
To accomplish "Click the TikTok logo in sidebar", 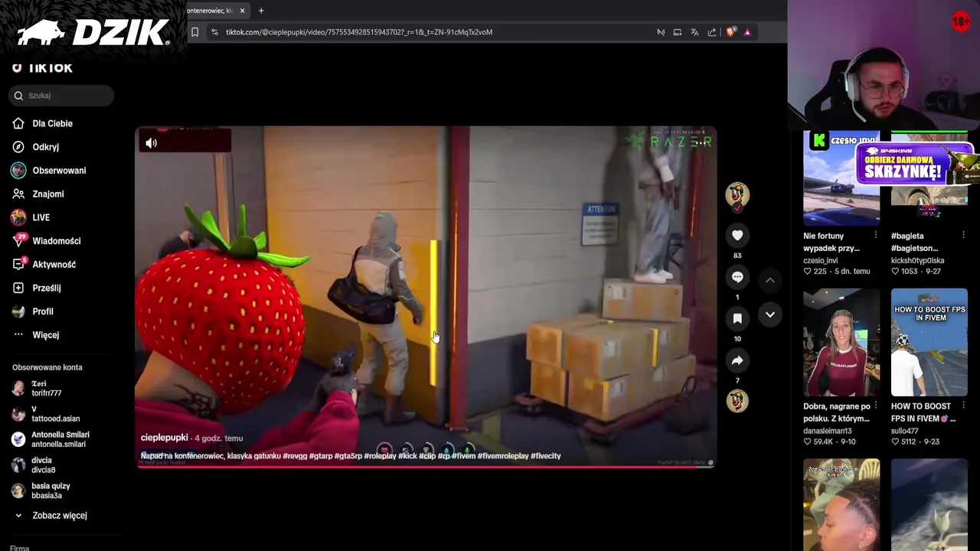I will pos(42,67).
